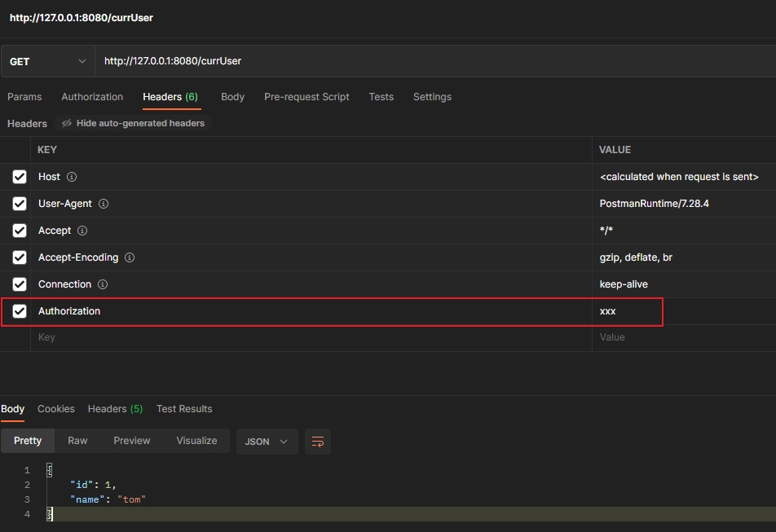Click the Authorization key cell

tap(311, 311)
